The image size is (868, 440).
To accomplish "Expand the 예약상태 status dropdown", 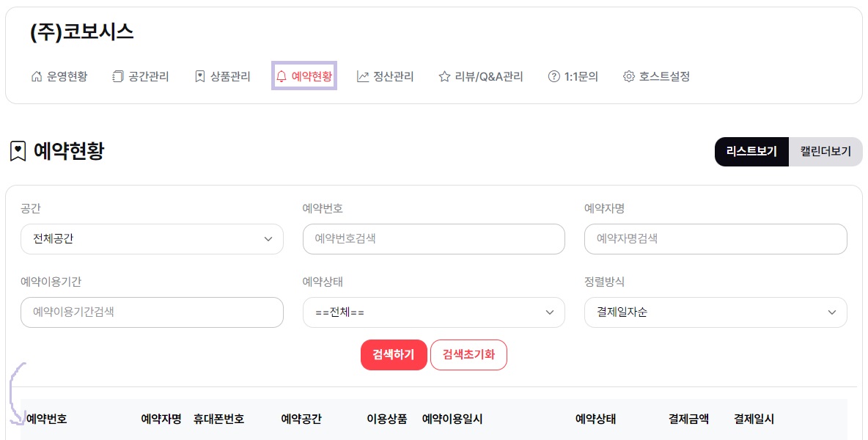I will click(x=433, y=312).
